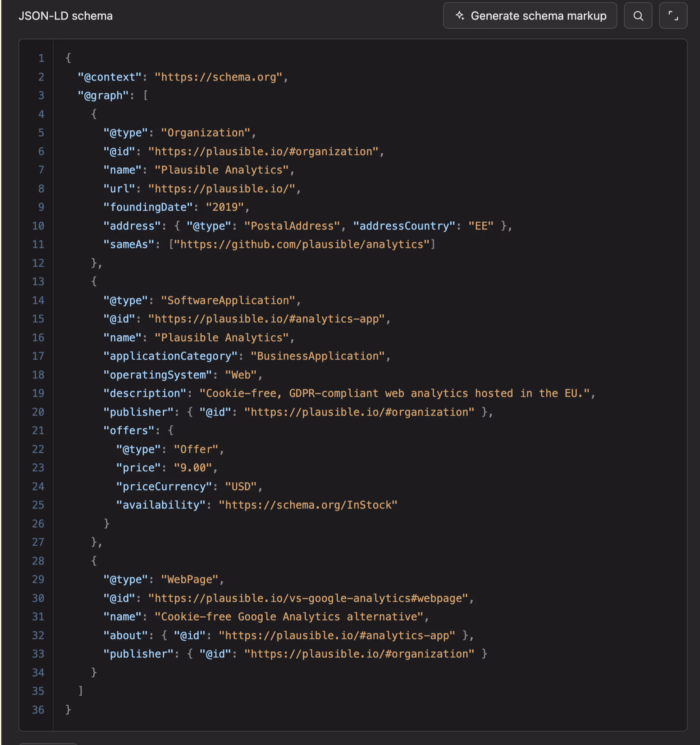Viewport: 700px width, 745px height.
Task: Click the "PostalAddress" value
Action: coord(292,226)
